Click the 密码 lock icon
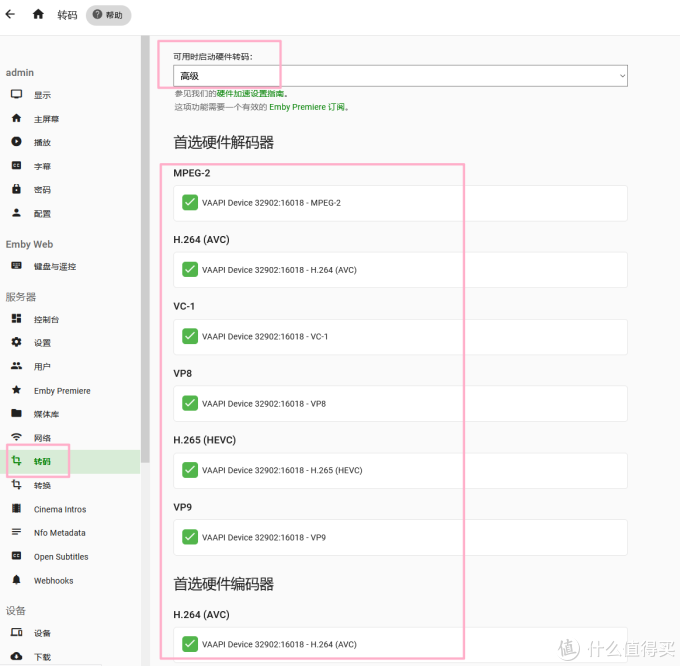The width and height of the screenshot is (680, 666). (16, 189)
